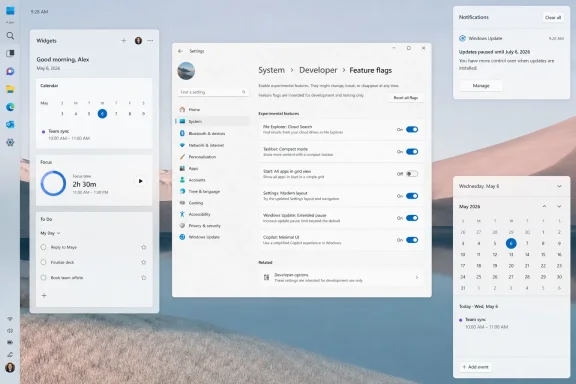Click the Find a setting search field
Viewport: 576px width, 384px height.
coord(213,92)
